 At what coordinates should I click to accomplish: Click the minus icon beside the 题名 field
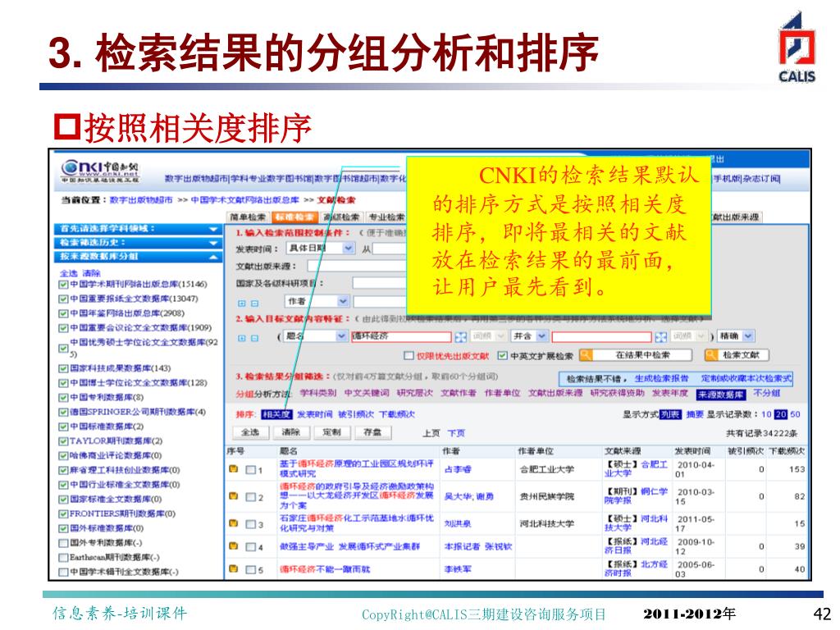click(254, 338)
